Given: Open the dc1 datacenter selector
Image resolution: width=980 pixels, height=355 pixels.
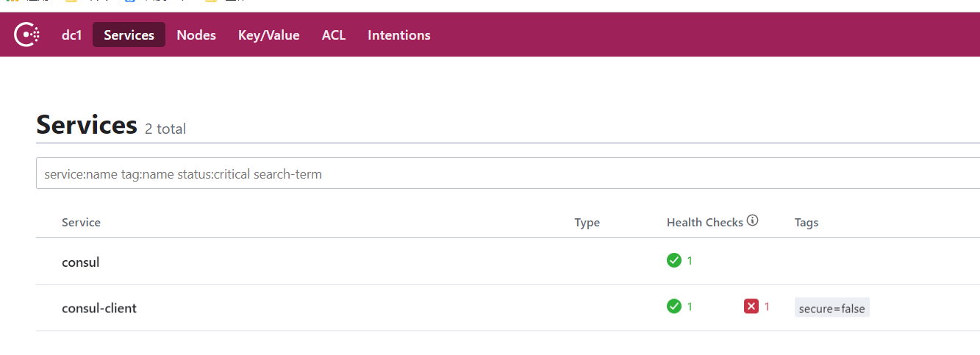Looking at the screenshot, I should [72, 35].
